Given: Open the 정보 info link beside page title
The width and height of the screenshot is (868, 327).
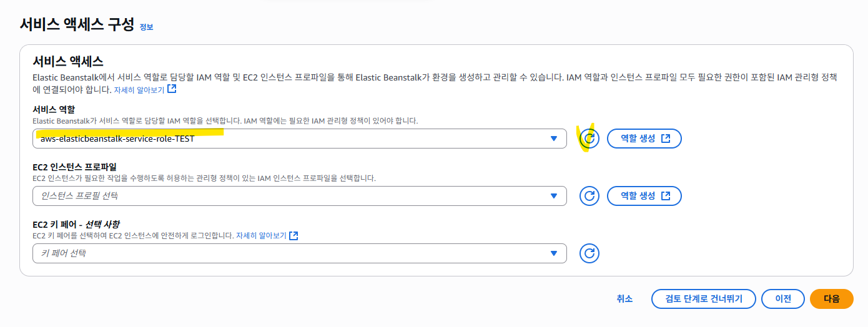Looking at the screenshot, I should [x=146, y=27].
